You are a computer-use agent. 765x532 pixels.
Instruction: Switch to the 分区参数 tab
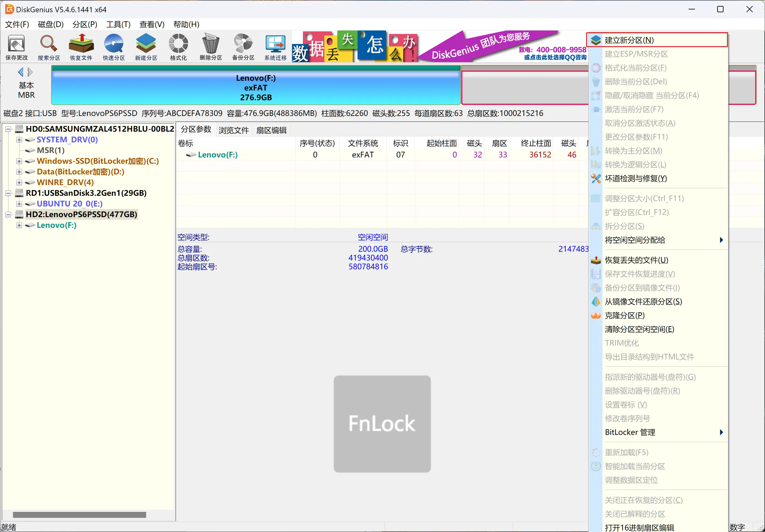196,129
